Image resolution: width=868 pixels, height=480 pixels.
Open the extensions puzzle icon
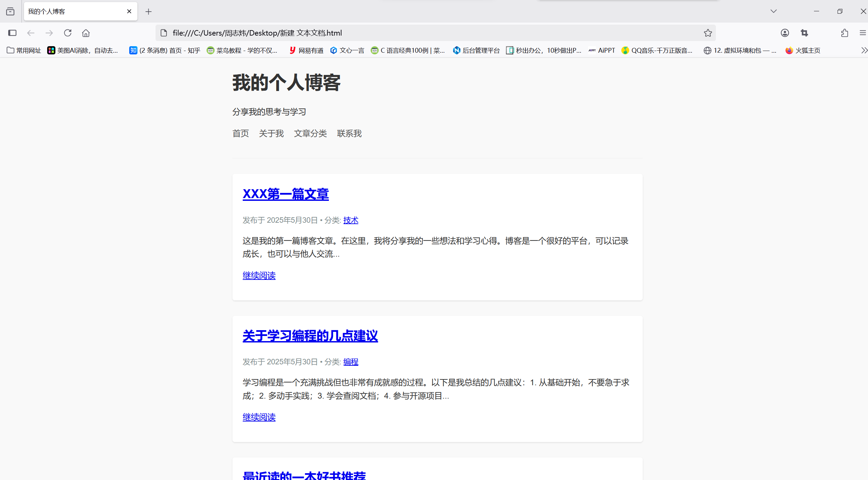[844, 33]
